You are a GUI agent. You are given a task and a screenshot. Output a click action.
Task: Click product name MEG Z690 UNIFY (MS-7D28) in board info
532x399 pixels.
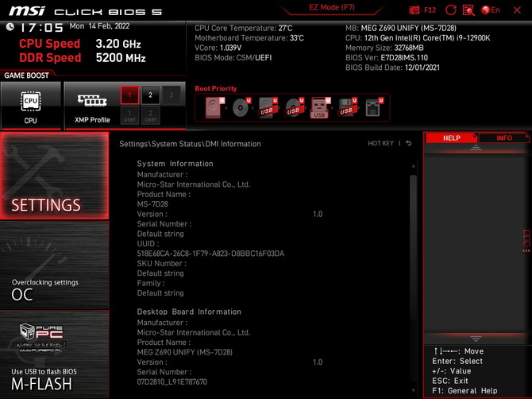[184, 352]
